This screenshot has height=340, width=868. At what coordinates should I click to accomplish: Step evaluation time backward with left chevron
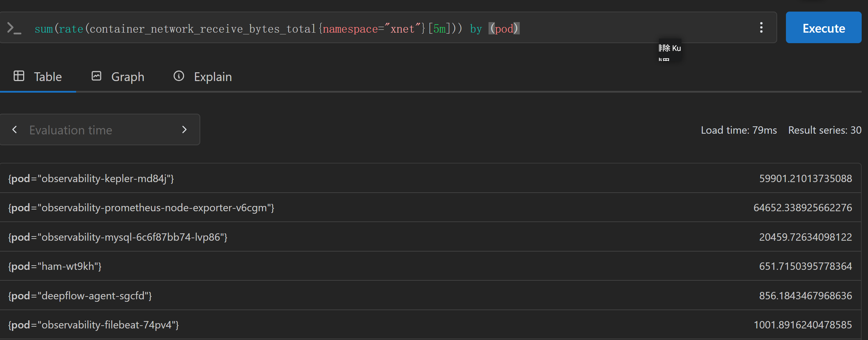click(x=15, y=129)
